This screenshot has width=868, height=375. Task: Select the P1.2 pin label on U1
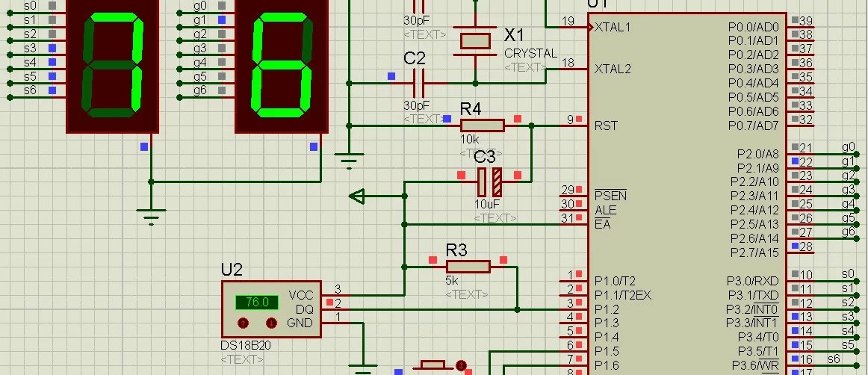[x=607, y=309]
